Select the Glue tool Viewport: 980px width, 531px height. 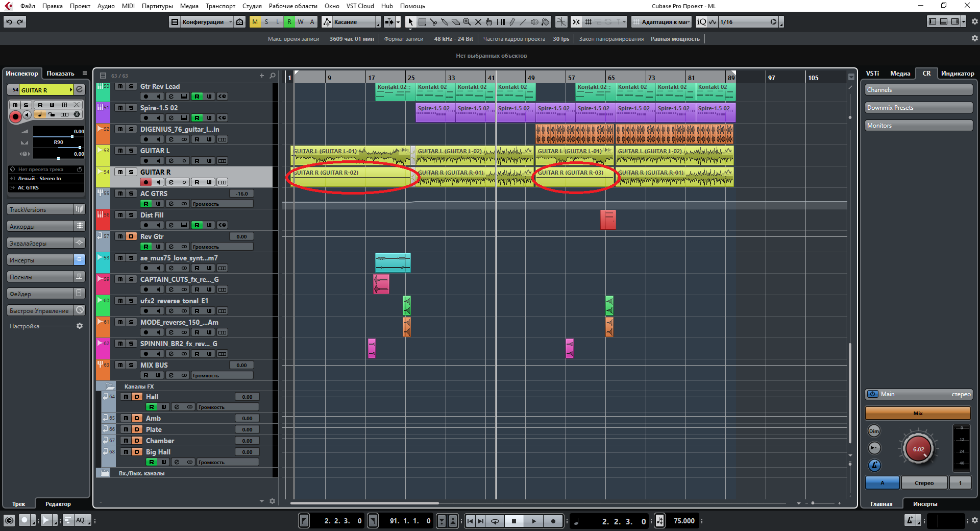click(445, 22)
